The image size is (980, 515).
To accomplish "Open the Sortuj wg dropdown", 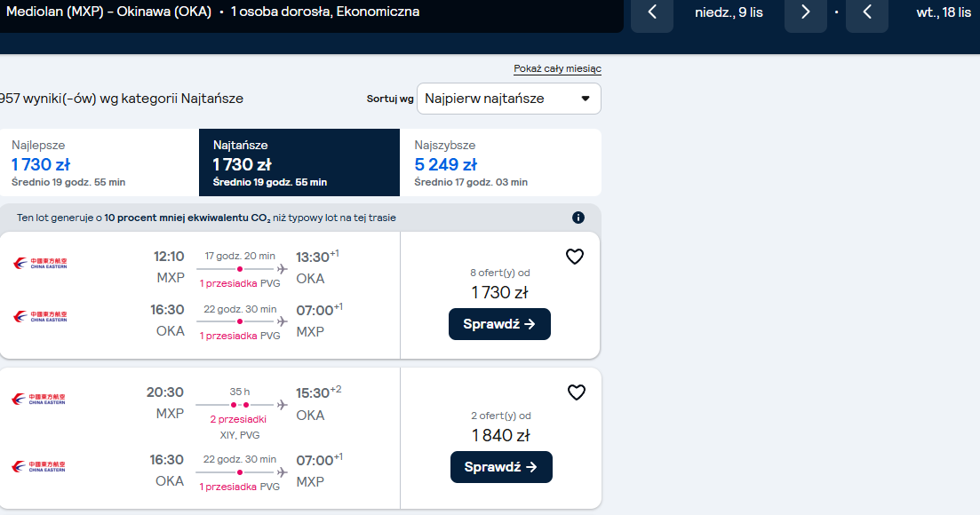I will (509, 99).
